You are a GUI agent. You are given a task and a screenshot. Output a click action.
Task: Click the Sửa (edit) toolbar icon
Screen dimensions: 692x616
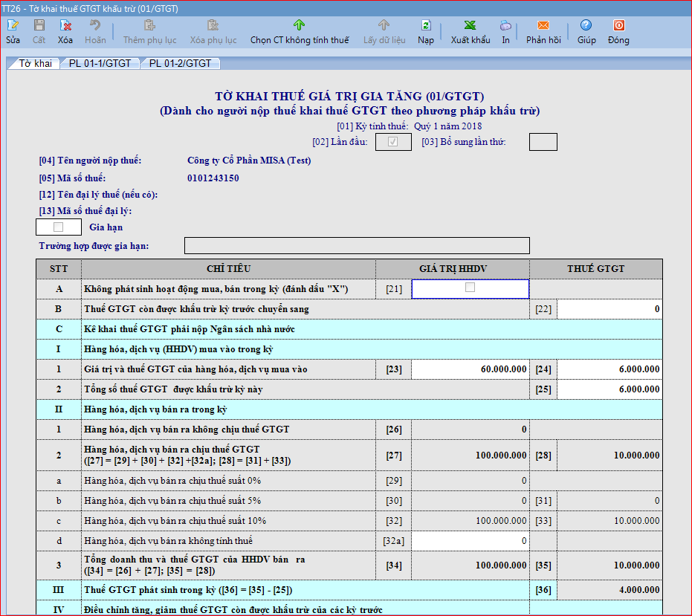click(13, 25)
